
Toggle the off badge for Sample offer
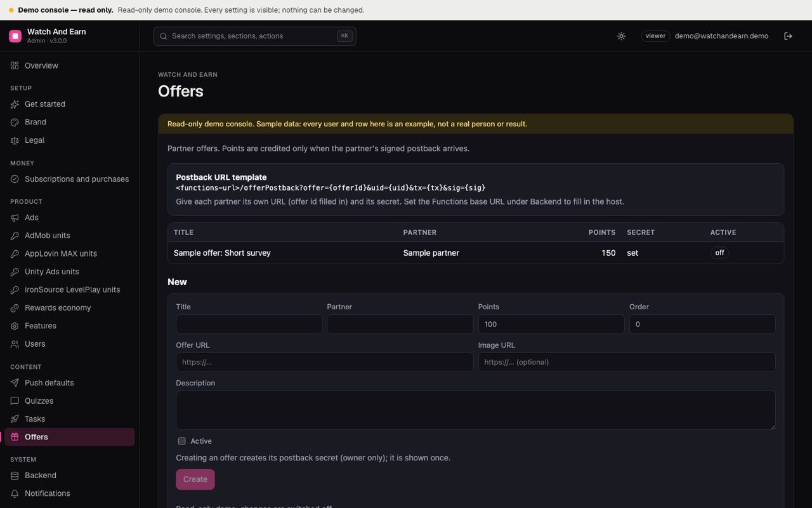click(719, 253)
